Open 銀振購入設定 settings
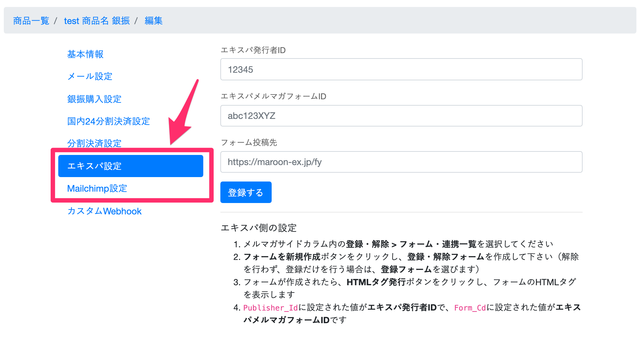The image size is (644, 351). pos(94,99)
